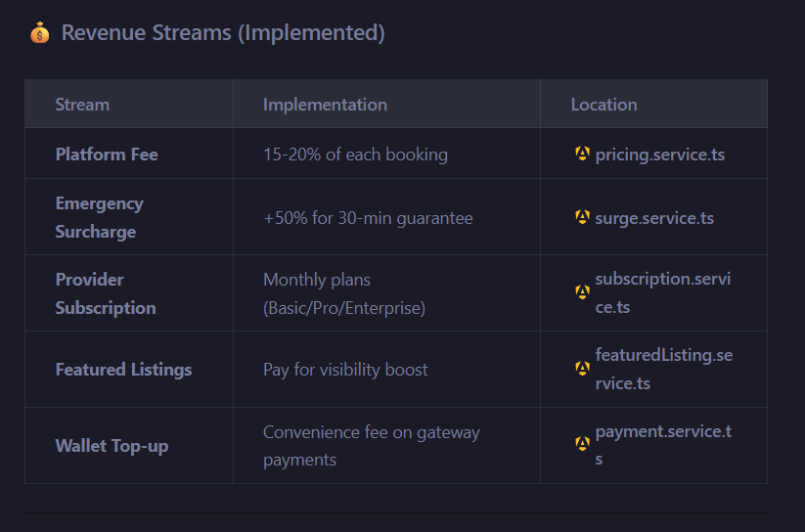This screenshot has width=805, height=532.
Task: Click the file icon beside pricing.service.ts
Action: pyautogui.click(x=582, y=154)
